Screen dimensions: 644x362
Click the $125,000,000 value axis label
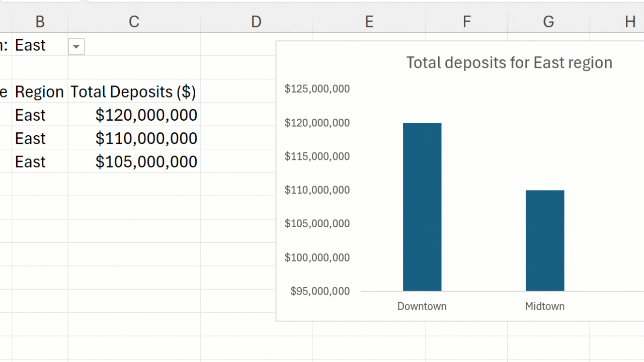click(x=317, y=89)
